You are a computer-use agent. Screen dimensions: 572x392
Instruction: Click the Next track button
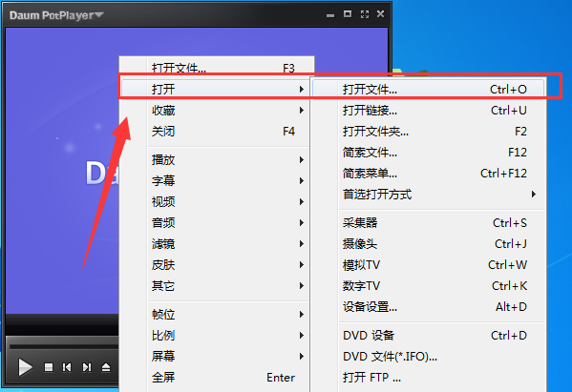(87, 367)
